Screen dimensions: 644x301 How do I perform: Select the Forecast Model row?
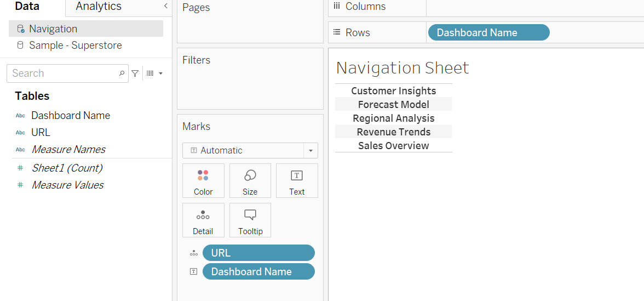click(393, 104)
